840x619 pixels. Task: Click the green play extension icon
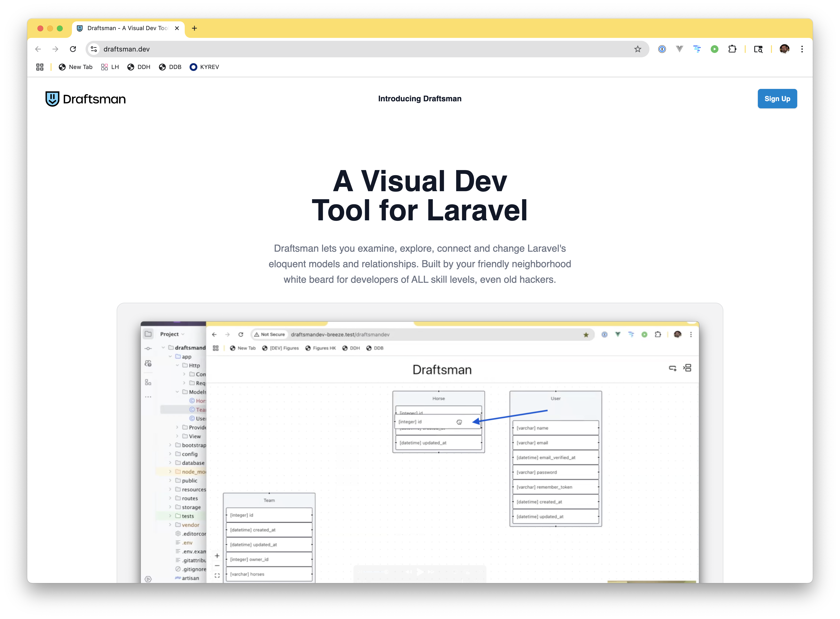(714, 49)
